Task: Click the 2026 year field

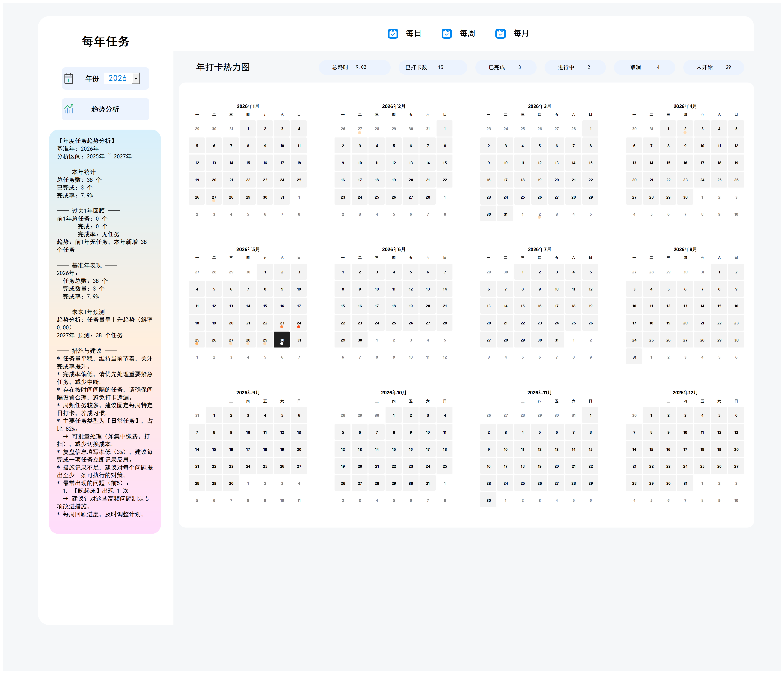Action: click(x=118, y=78)
